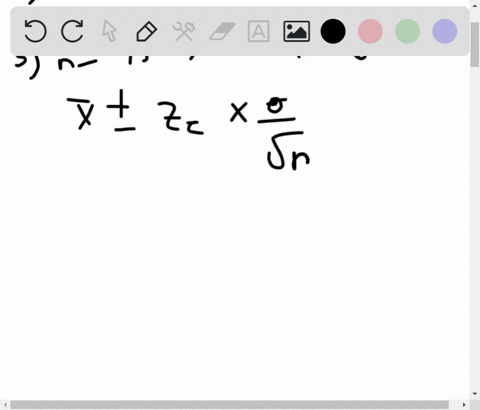Set pen color to green
Screen dimensions: 480x410
pos(407,31)
